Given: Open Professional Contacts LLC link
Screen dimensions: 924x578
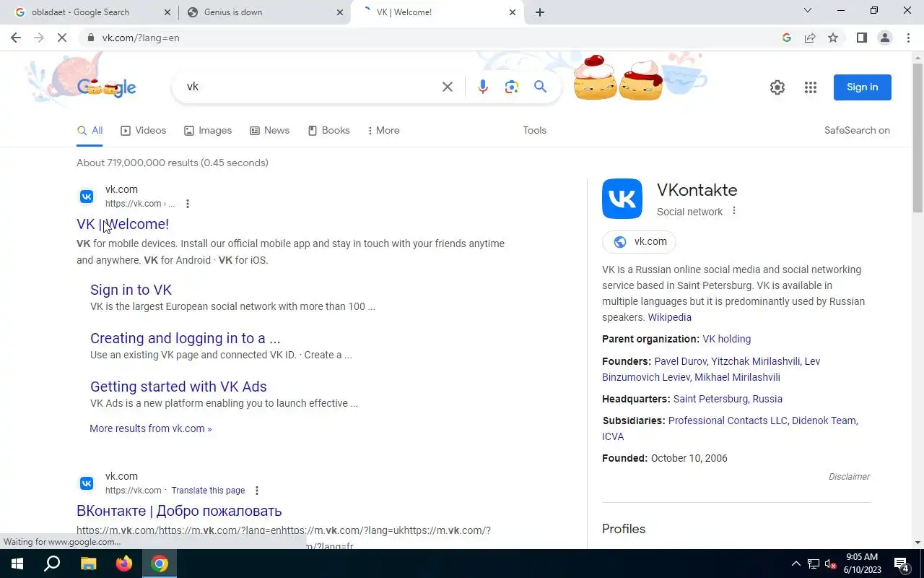Looking at the screenshot, I should click(728, 420).
